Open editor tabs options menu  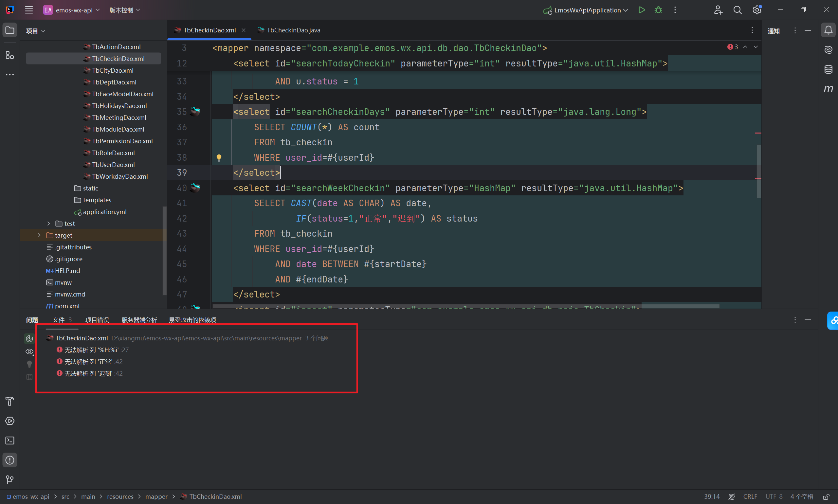(753, 30)
